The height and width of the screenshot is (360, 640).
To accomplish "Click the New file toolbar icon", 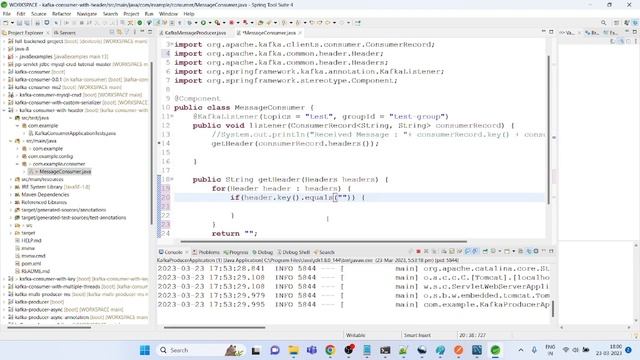I will pyautogui.click(x=6, y=23).
